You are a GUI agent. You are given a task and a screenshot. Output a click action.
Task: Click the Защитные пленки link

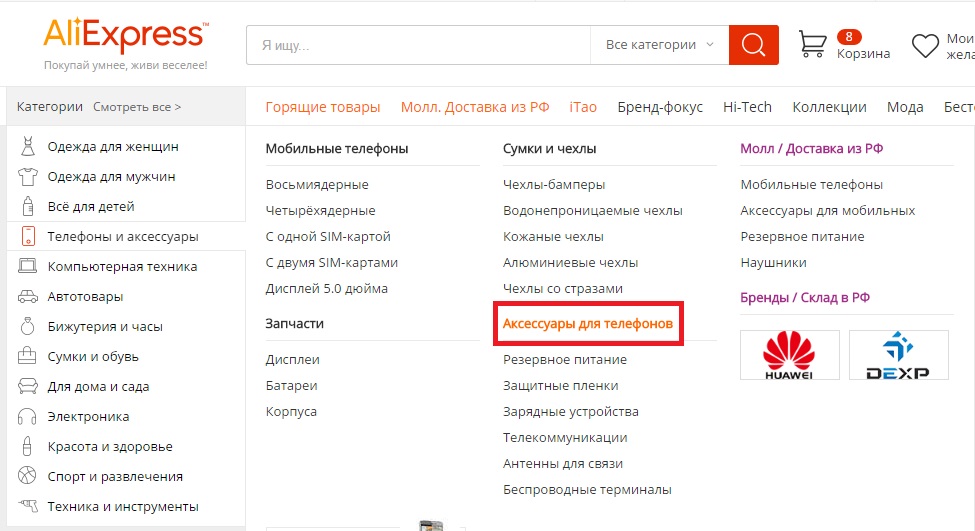pyautogui.click(x=561, y=386)
